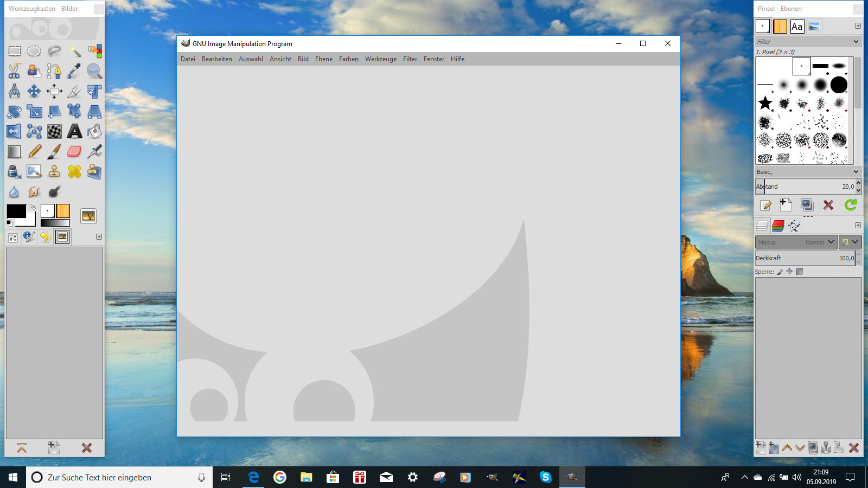Viewport: 868px width, 488px height.
Task: Open the Modus layer mode dropdown
Action: pos(796,242)
